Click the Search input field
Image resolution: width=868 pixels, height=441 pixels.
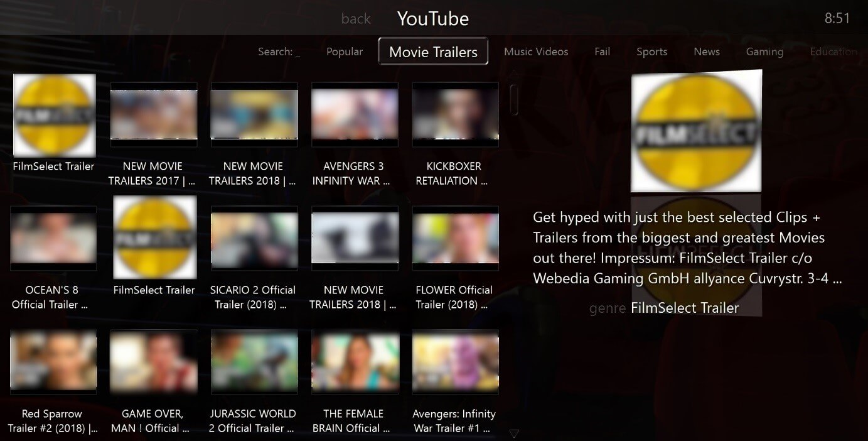pyautogui.click(x=279, y=52)
